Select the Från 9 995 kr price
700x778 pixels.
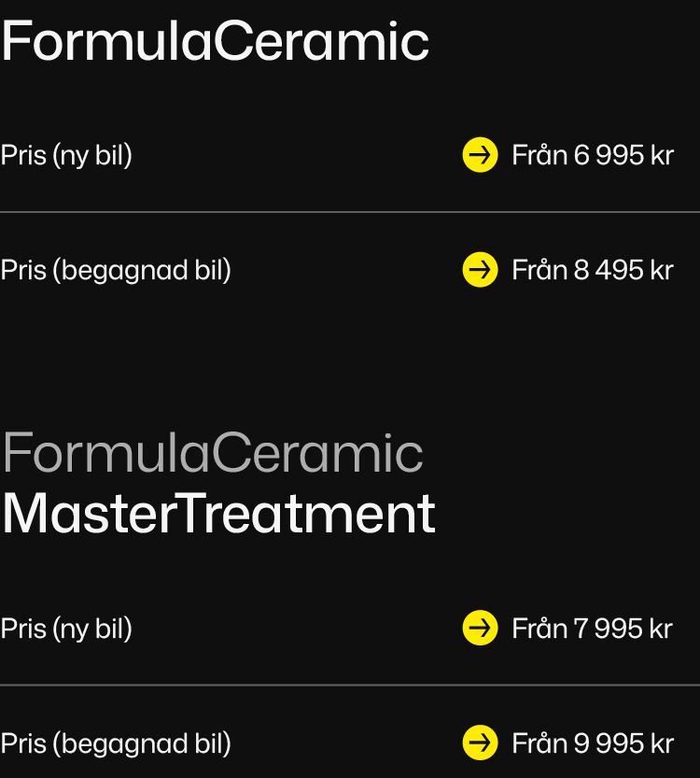(x=592, y=743)
